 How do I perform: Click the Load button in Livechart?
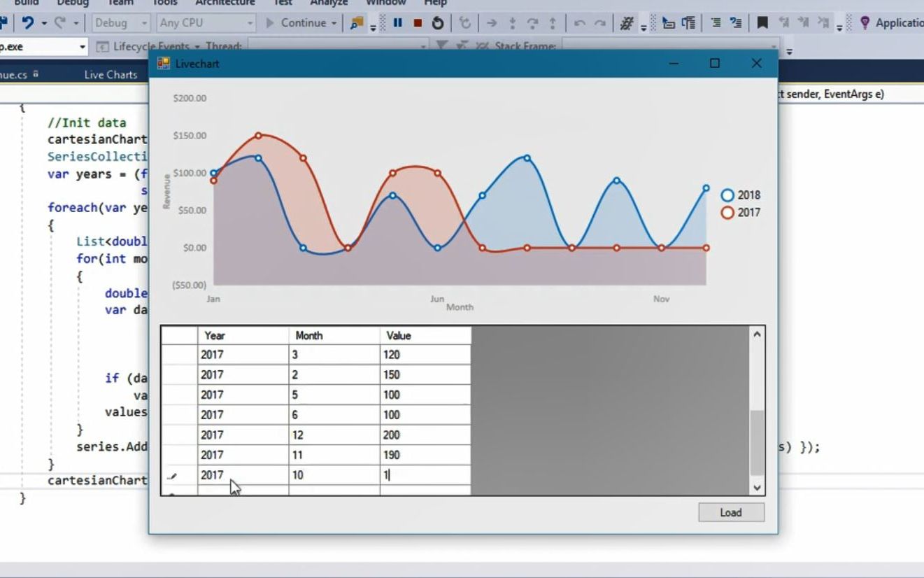pyautogui.click(x=731, y=512)
